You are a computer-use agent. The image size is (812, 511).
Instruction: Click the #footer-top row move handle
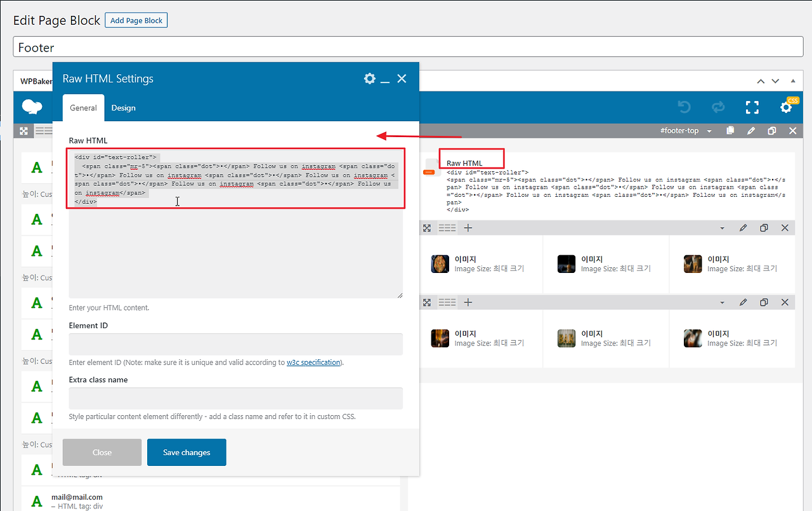(23, 131)
